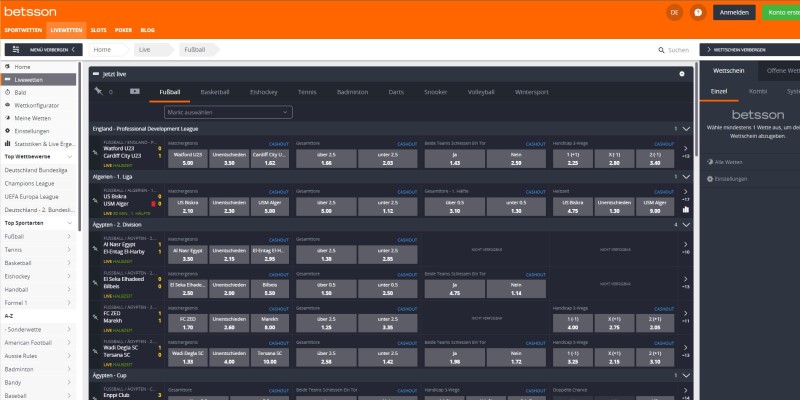This screenshot has width=800, height=400.
Task: Collapse Top Sportarten sidebar group
Action: [69, 223]
